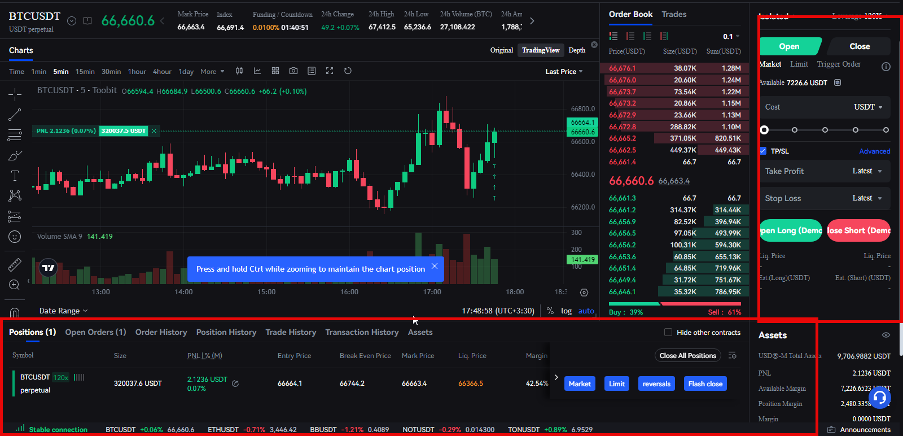Select the Limit order type
Screen dimensions: 904x436
798,64
